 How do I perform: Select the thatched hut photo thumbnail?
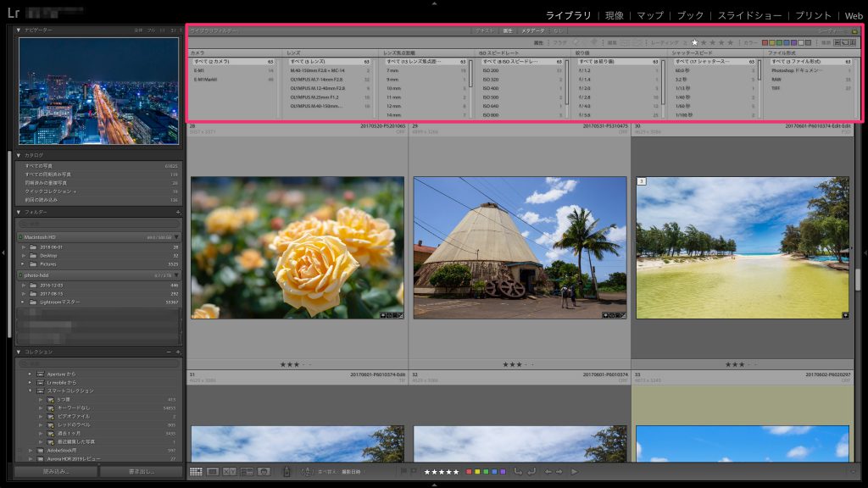click(x=520, y=247)
